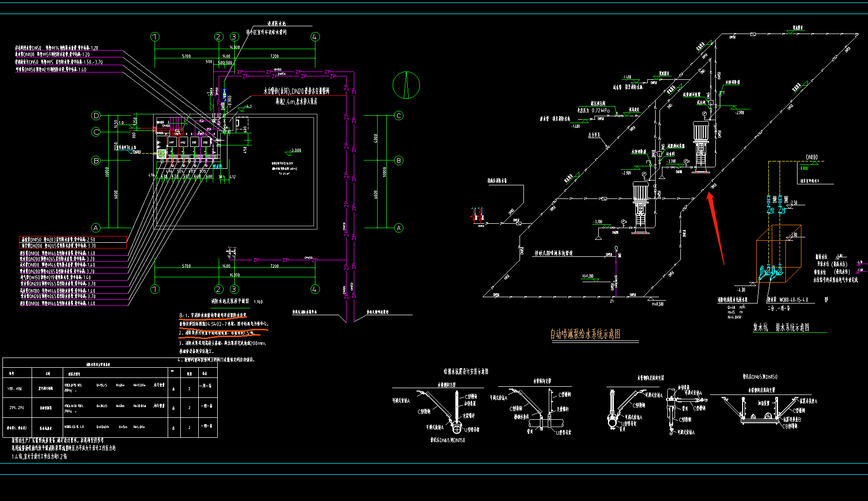Select the '压力开关' label
868x501 pixels.
[594, 135]
